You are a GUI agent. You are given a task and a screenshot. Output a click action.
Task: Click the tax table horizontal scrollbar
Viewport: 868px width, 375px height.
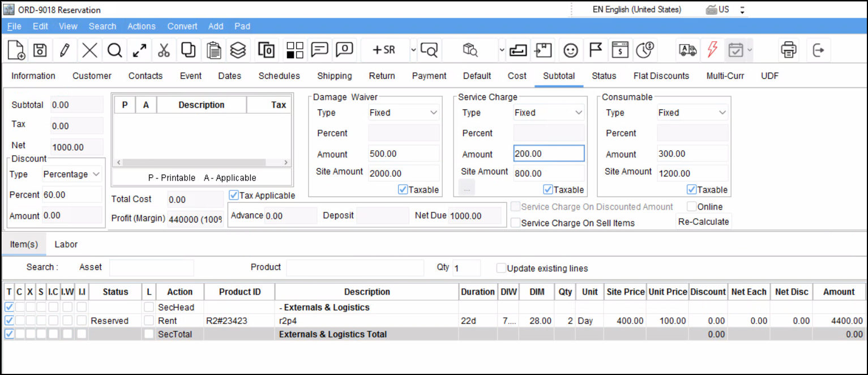(x=203, y=163)
